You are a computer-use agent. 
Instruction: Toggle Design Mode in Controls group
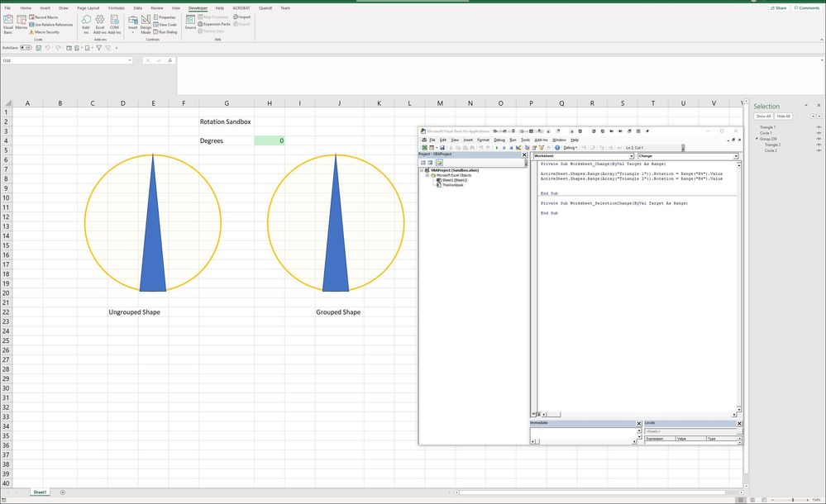tap(146, 24)
